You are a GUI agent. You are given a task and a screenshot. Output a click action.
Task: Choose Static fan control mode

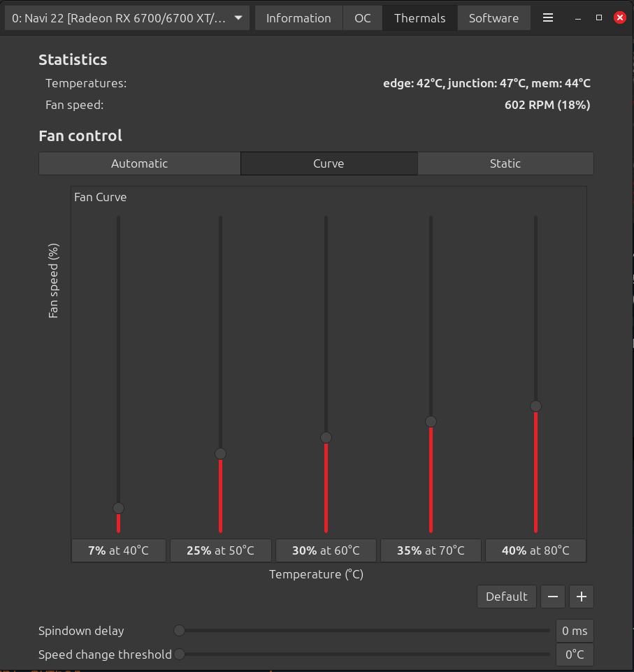click(505, 163)
